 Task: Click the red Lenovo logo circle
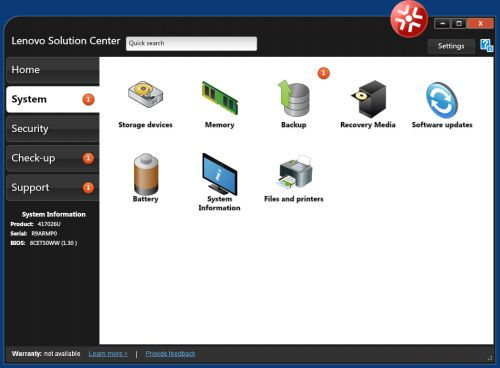tap(409, 19)
